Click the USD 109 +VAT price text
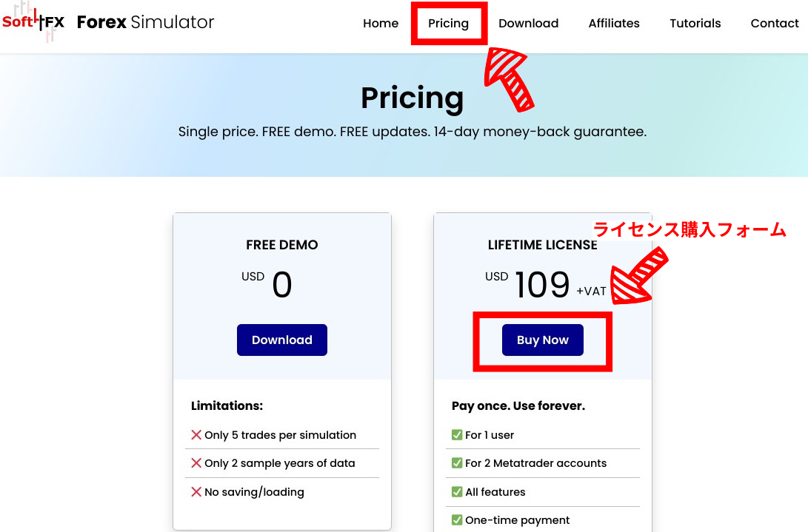The width and height of the screenshot is (808, 532). coord(543,283)
